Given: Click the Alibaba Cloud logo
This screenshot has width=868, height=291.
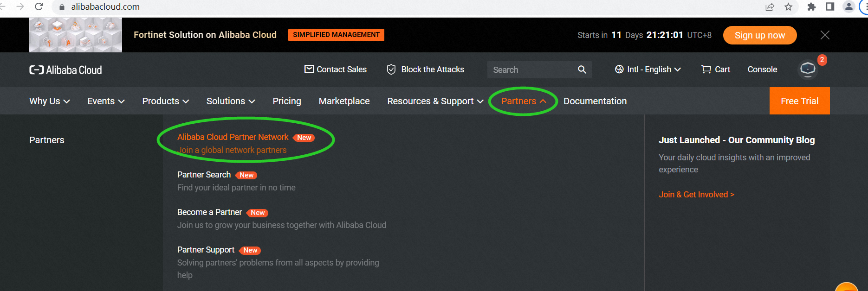Looking at the screenshot, I should point(65,70).
